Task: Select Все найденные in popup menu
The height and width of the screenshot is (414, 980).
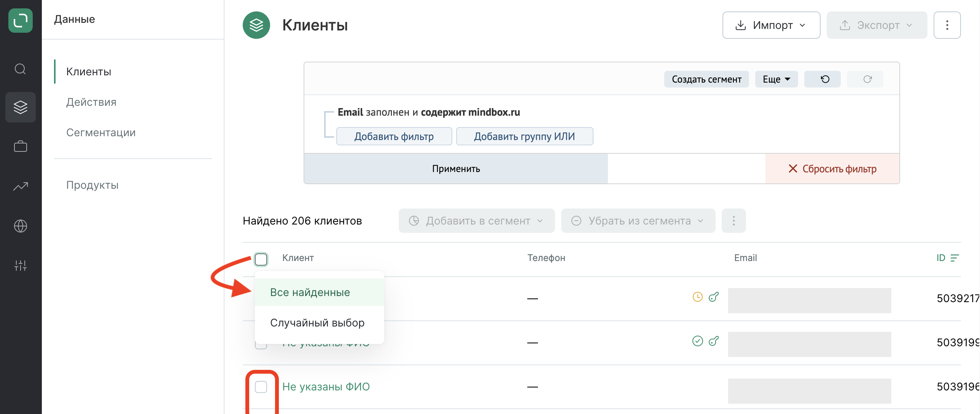Action: pos(320,292)
